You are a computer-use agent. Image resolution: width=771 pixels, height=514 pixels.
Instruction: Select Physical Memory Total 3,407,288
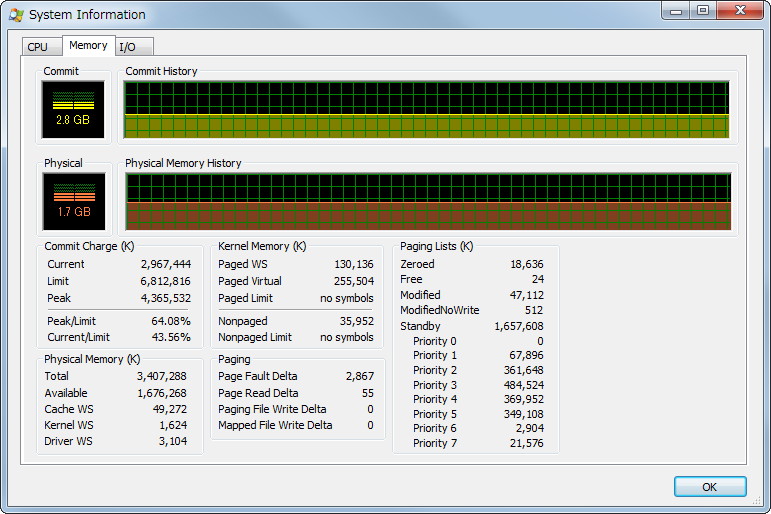point(162,376)
